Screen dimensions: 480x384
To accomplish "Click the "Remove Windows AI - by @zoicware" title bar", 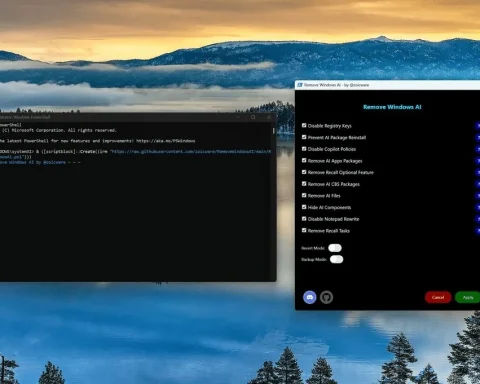I will pos(387,85).
